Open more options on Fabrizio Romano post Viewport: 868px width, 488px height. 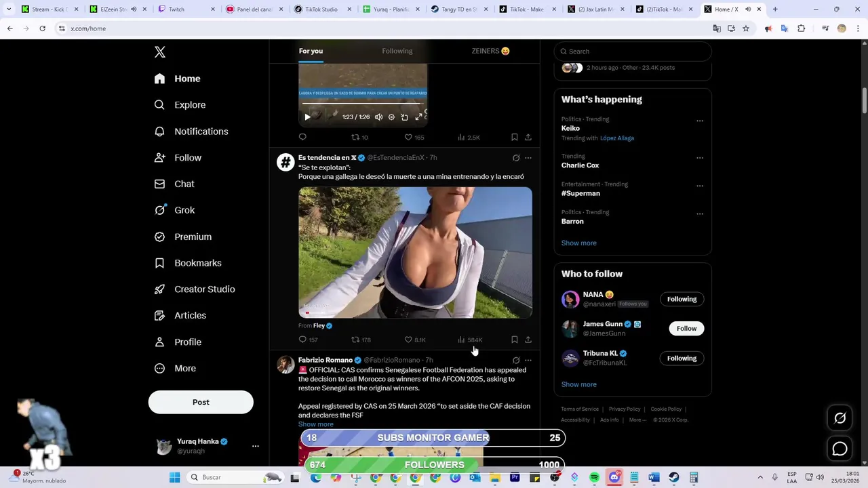pos(528,361)
